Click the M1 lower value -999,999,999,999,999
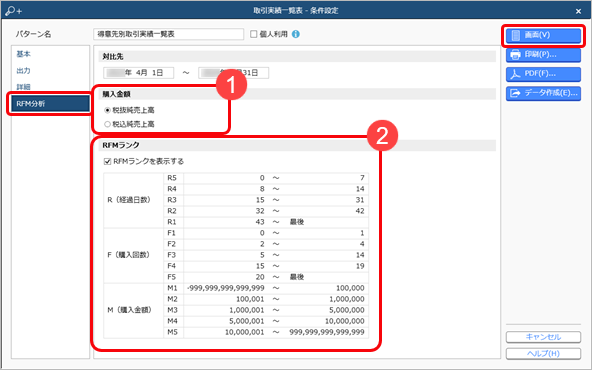The width and height of the screenshot is (592, 370). point(226,288)
